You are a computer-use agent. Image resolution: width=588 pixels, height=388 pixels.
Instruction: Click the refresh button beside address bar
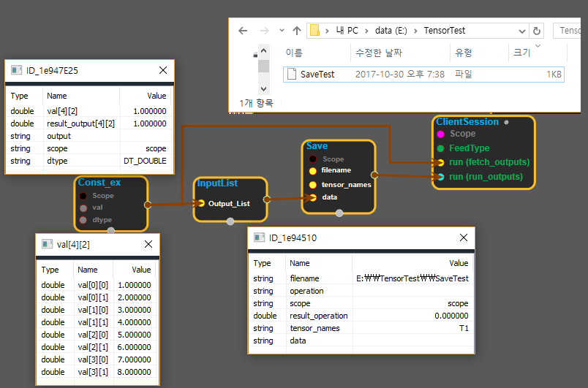537,31
